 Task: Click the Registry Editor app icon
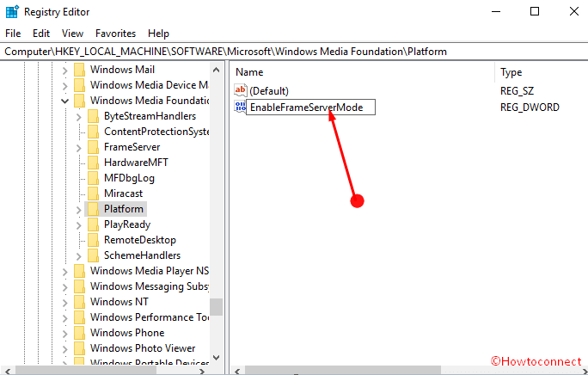pyautogui.click(x=12, y=12)
